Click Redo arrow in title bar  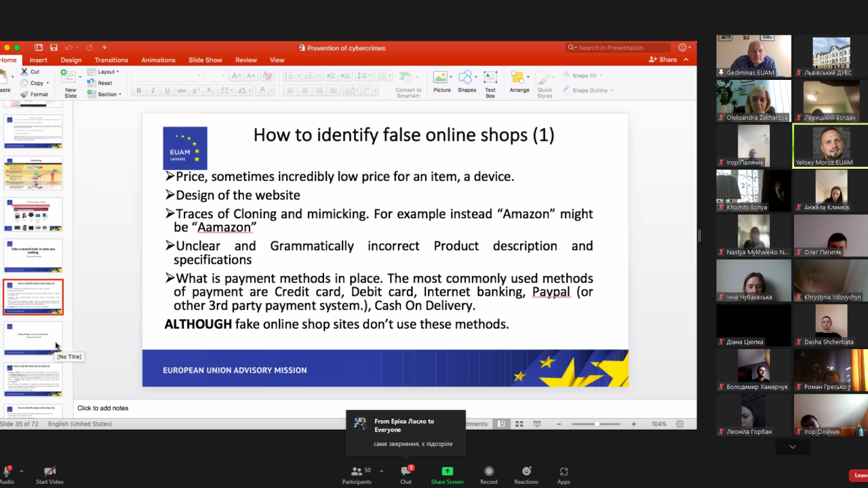pyautogui.click(x=89, y=47)
